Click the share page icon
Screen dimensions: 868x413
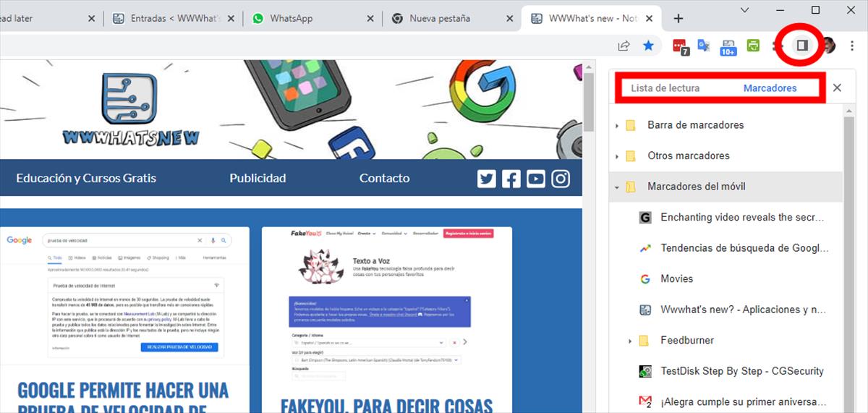pyautogui.click(x=624, y=46)
